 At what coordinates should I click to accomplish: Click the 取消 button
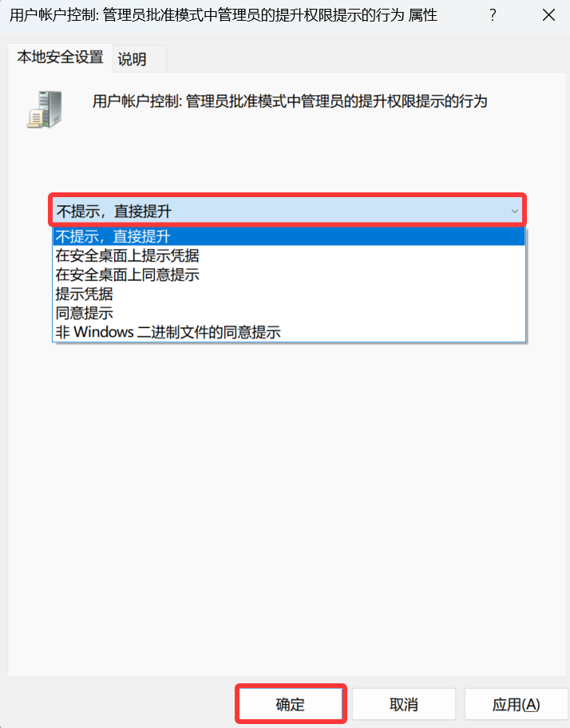pyautogui.click(x=403, y=704)
